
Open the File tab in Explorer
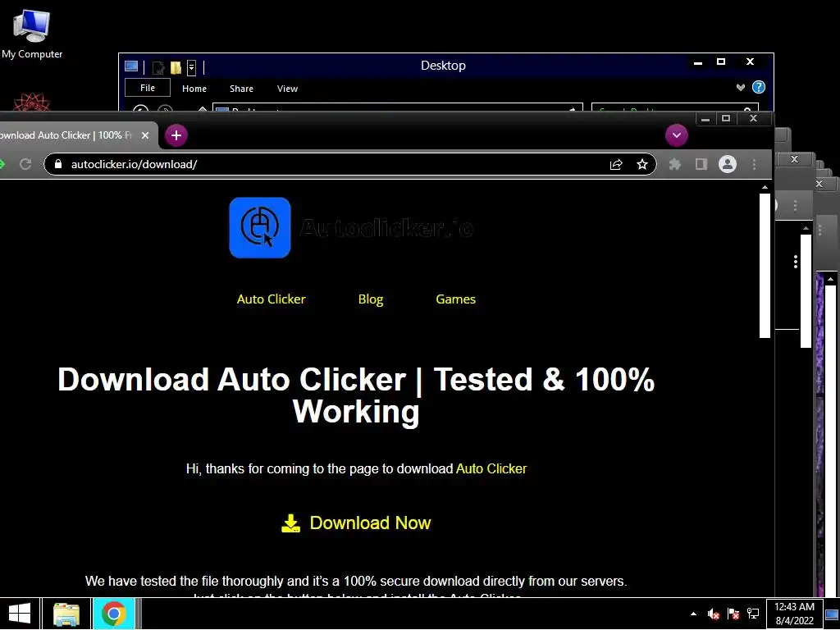(x=148, y=88)
